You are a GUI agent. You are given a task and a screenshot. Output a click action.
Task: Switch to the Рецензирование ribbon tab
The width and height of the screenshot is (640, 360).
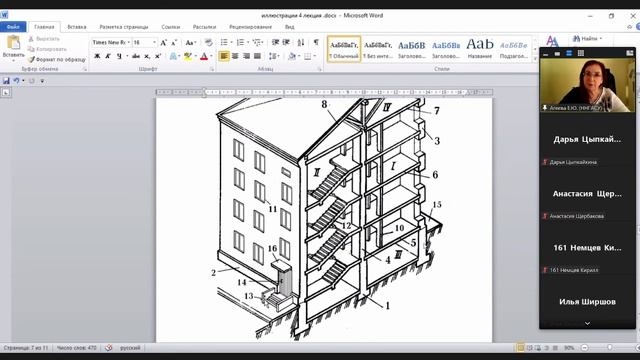pyautogui.click(x=250, y=27)
